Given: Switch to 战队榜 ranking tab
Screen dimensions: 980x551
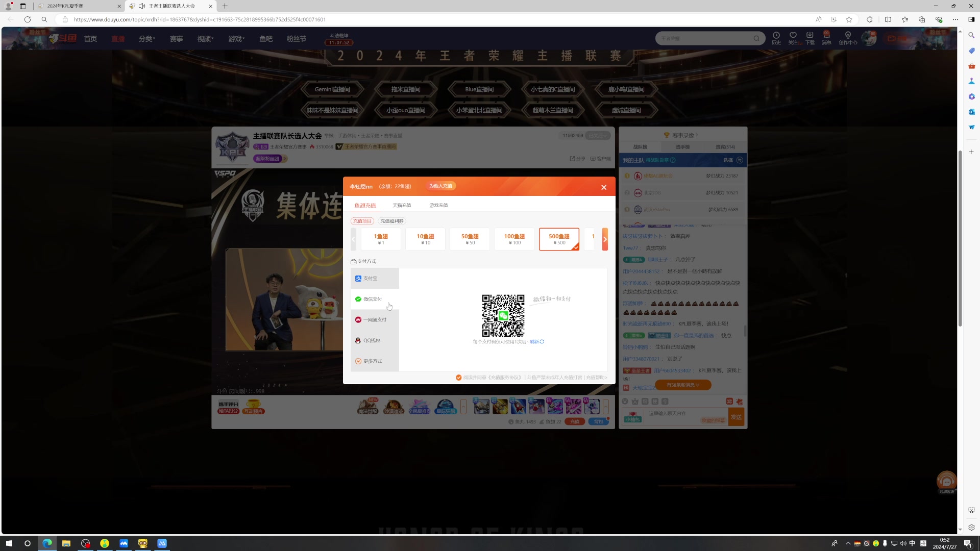Looking at the screenshot, I should coord(640,147).
